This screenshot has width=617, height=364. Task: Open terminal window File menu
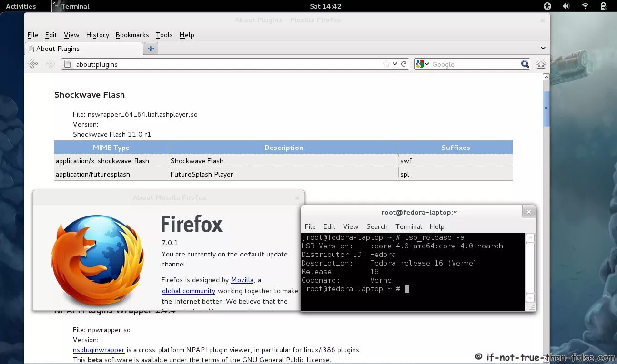click(x=310, y=226)
